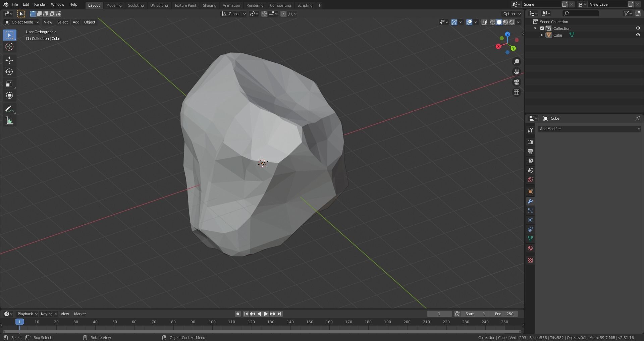
Task: Open Global transform orientation dropdown
Action: pos(233,14)
